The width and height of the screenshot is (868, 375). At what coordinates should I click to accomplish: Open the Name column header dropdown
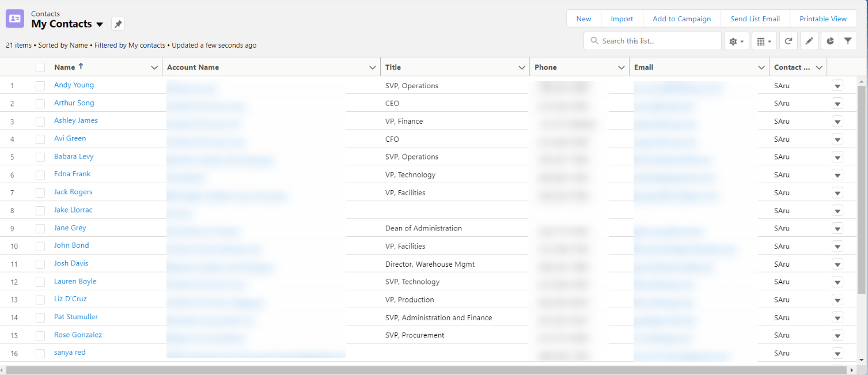tap(154, 67)
